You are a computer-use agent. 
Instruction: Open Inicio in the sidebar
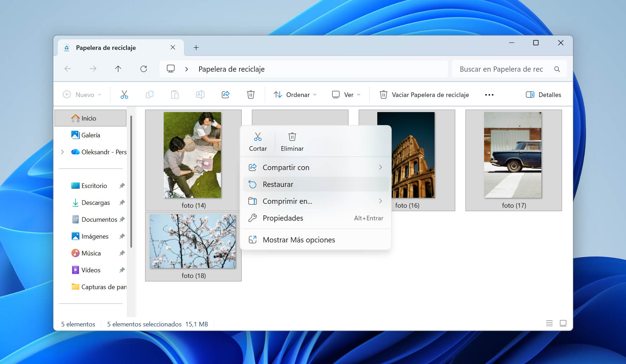(x=91, y=118)
